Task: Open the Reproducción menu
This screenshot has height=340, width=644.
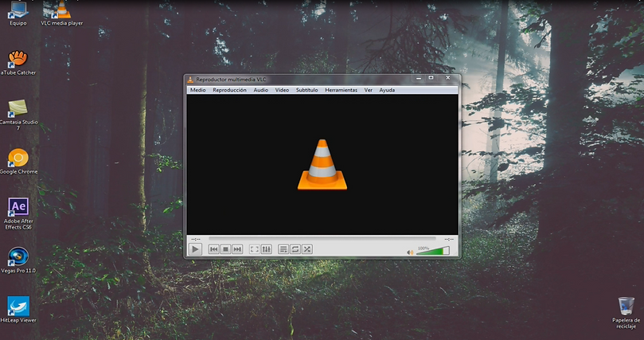Action: [229, 90]
